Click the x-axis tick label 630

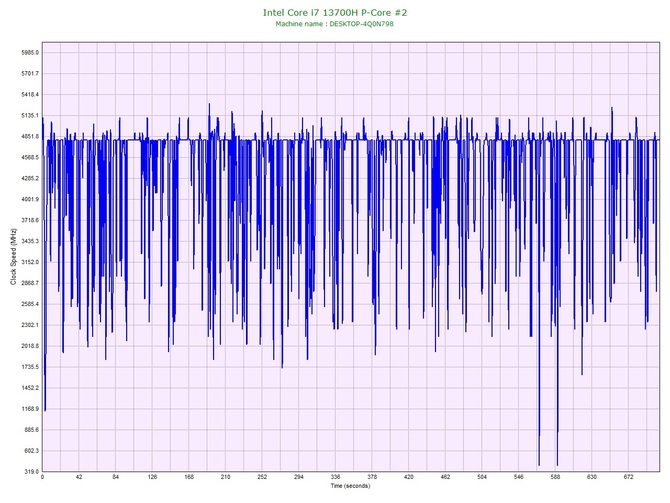592,477
